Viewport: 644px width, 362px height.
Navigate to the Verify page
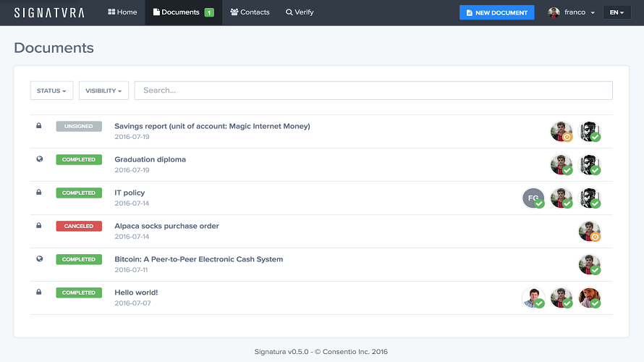(300, 12)
